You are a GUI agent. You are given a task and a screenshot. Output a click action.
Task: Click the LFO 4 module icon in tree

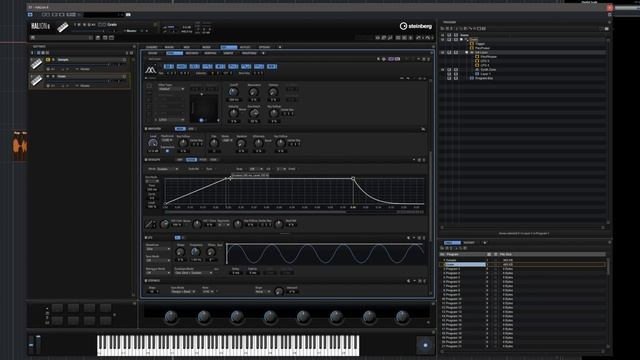[477, 65]
